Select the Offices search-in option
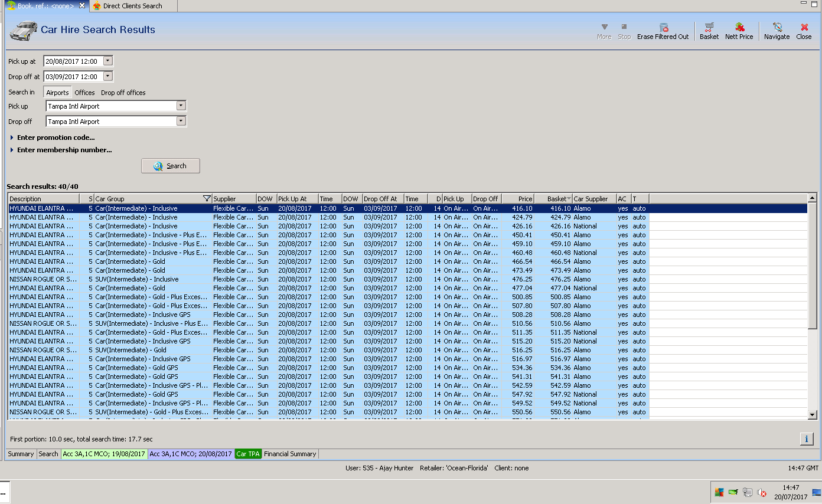Viewport: 822px width, 504px height. [84, 93]
